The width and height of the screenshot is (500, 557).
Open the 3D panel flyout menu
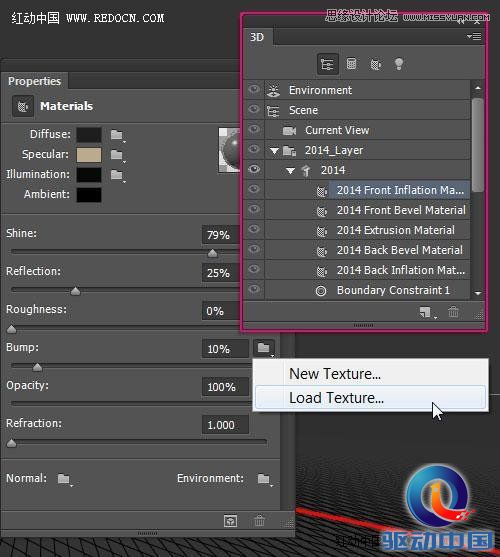pos(474,36)
